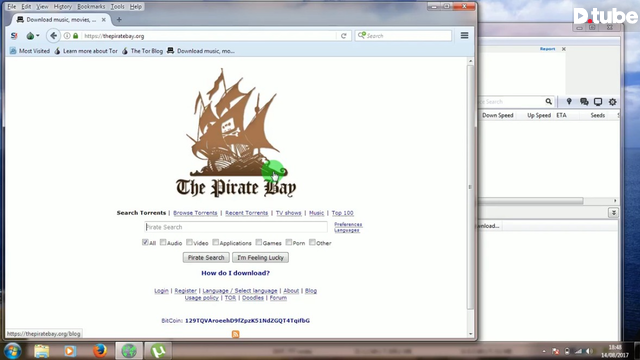This screenshot has width=640, height=360.
Task: Click the Preferences link
Action: tap(348, 224)
